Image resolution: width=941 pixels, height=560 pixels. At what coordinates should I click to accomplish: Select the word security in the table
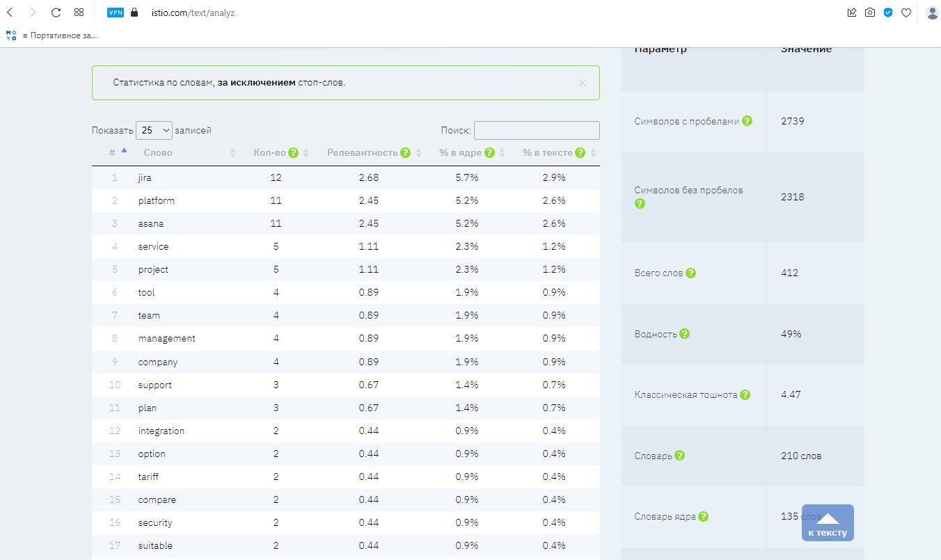coord(155,522)
